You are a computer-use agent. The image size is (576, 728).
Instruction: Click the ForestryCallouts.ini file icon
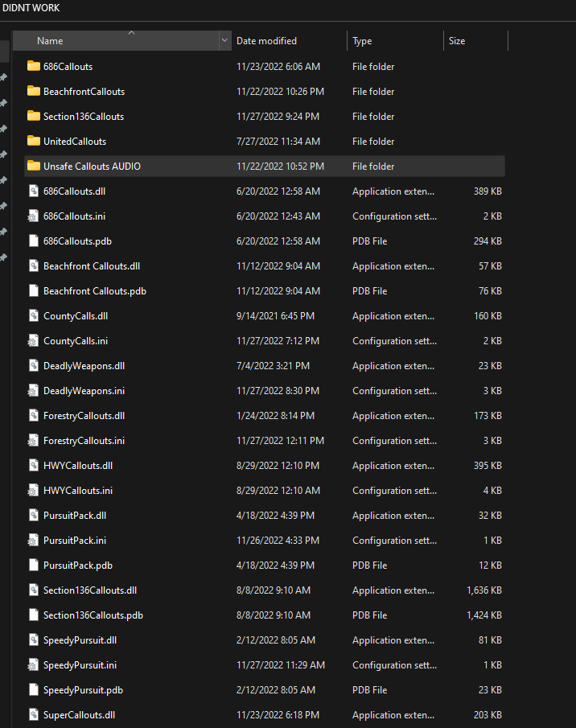tap(34, 441)
